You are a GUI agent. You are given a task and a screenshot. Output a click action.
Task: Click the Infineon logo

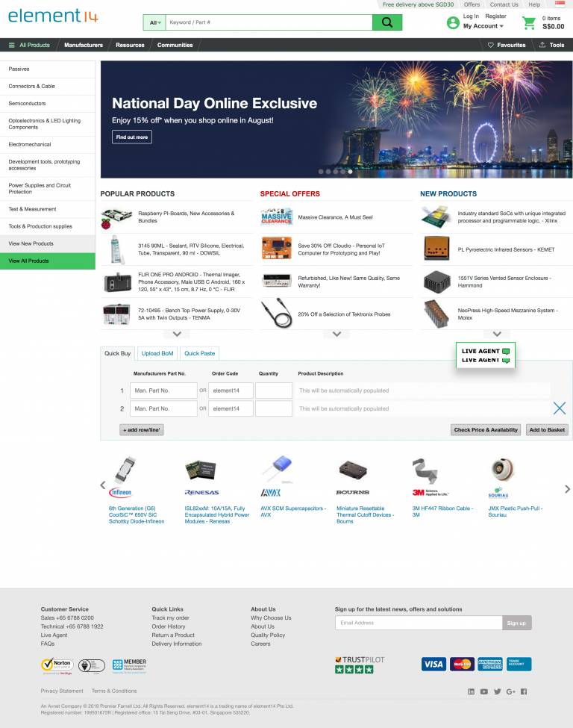(120, 492)
